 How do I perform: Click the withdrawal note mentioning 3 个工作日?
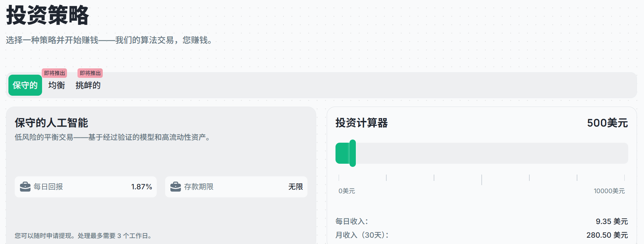coord(84,236)
